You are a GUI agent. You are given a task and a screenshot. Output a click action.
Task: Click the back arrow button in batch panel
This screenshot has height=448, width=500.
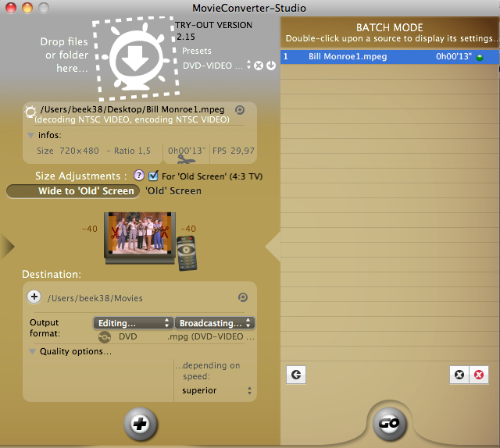pos(296,375)
